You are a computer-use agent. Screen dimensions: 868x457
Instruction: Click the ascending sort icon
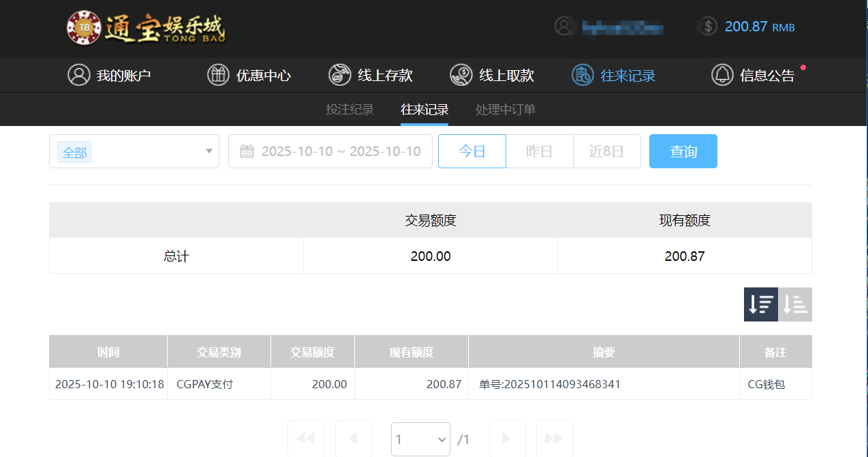point(794,304)
